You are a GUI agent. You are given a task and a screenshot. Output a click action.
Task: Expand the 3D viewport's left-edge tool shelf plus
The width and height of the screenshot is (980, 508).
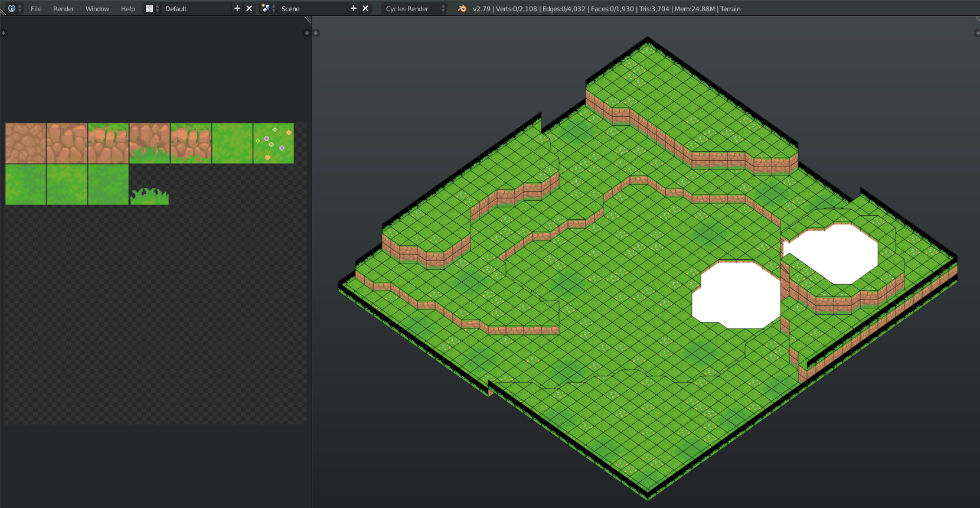pos(316,33)
